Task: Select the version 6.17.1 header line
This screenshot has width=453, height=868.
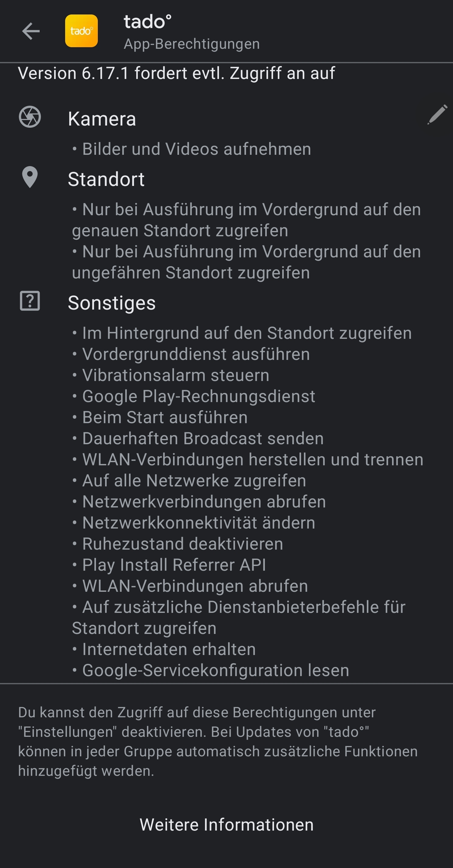Action: pyautogui.click(x=177, y=73)
